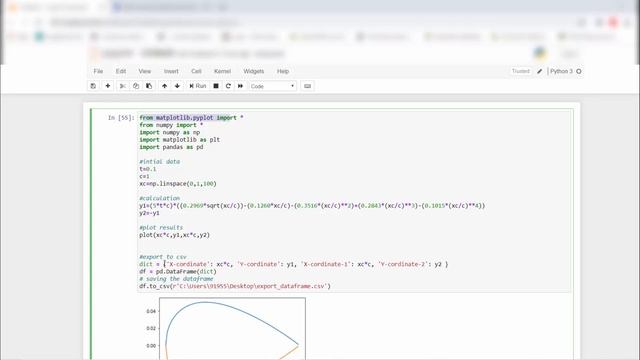640x360 pixels.
Task: Click the 'y2=-y1' code line
Action: point(149,213)
